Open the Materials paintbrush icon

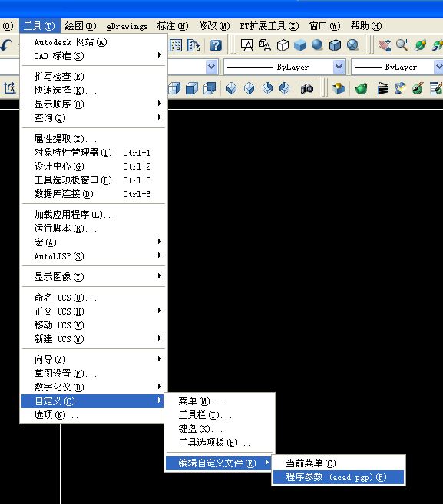418,88
